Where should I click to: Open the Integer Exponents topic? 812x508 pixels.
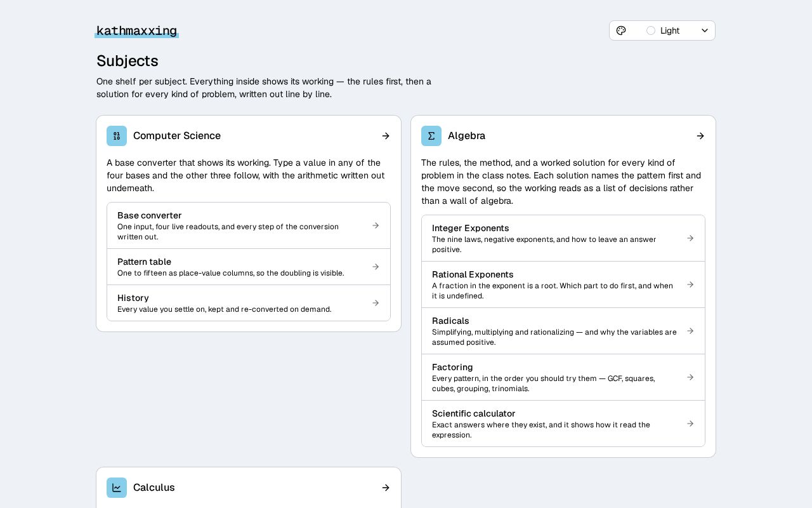pos(563,238)
